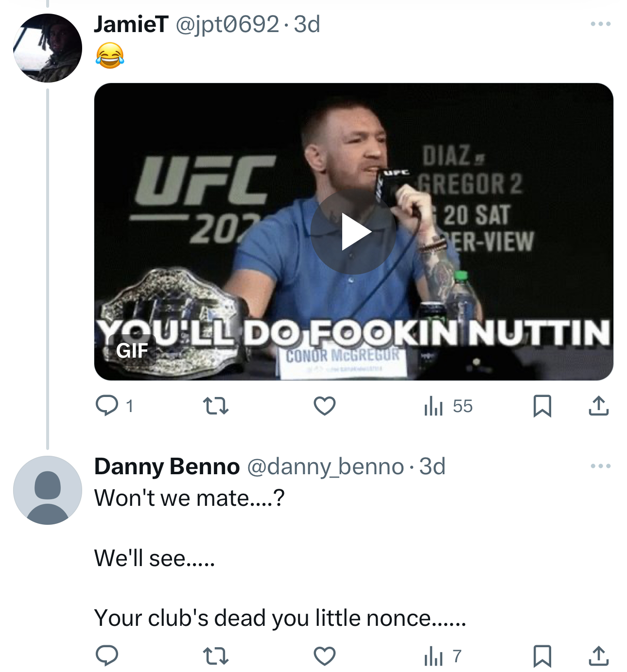Bookmark Danny Benno's reply
Viewport: 627px width, 672px height.
542,655
